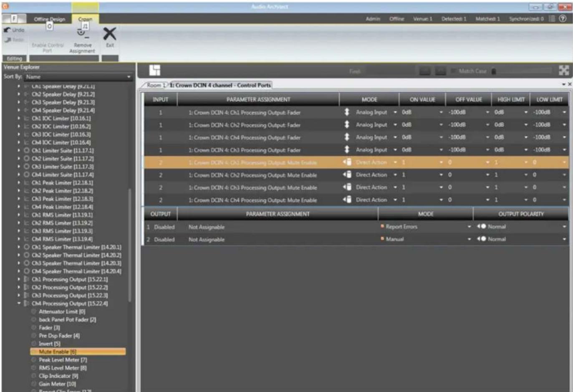Screen dimensions: 573x392
Task: Click the Venue Explorer vertical scrollbar
Action: coord(130,245)
